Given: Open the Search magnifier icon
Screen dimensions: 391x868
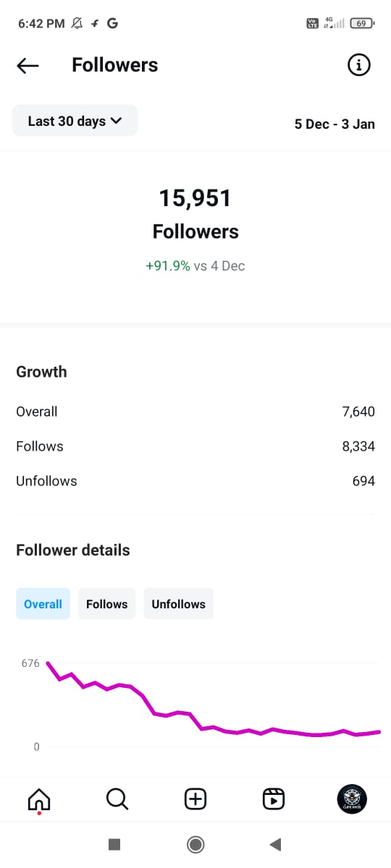Looking at the screenshot, I should 117,799.
